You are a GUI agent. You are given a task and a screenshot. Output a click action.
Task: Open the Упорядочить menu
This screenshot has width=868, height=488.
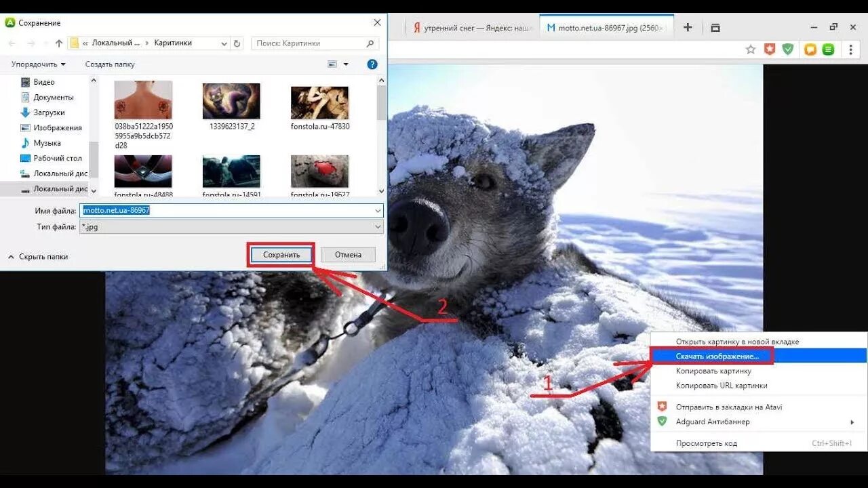pos(39,64)
